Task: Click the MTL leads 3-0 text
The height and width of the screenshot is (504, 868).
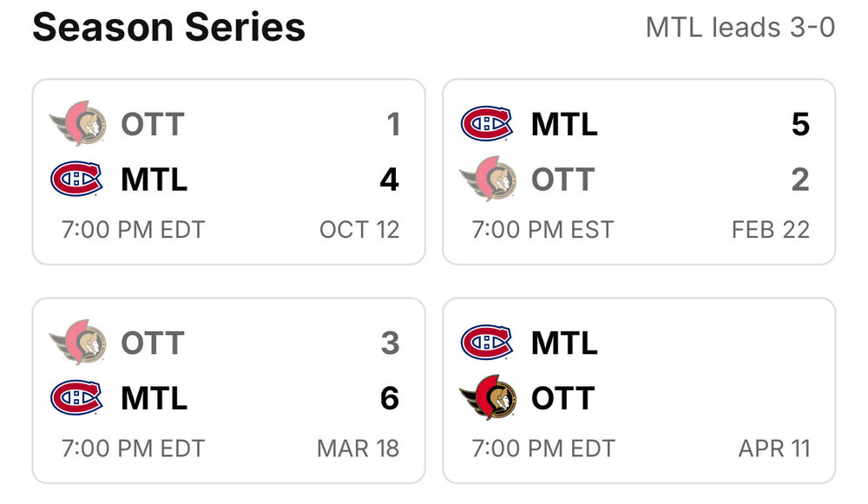Action: 740,27
